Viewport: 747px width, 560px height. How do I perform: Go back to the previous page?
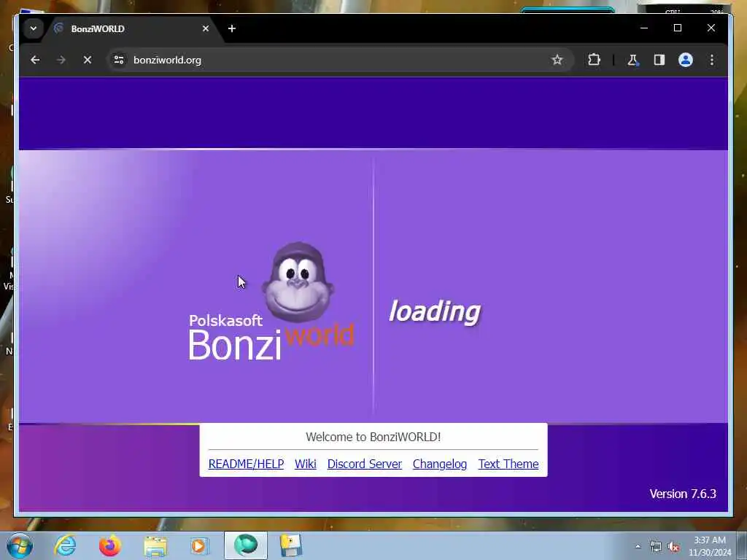[x=35, y=60]
